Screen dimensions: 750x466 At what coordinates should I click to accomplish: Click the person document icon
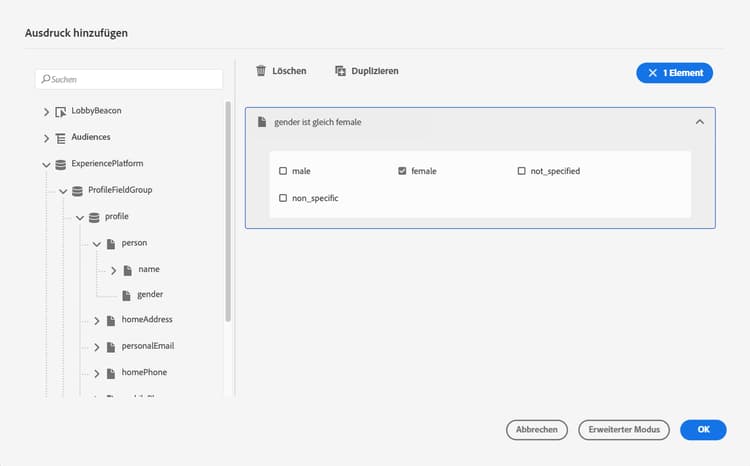(x=111, y=244)
